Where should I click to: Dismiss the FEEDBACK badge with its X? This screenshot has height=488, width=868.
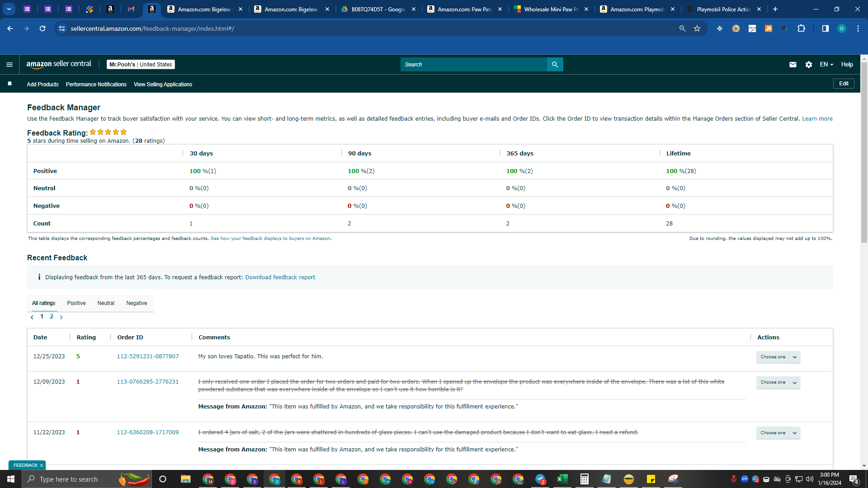(x=42, y=465)
